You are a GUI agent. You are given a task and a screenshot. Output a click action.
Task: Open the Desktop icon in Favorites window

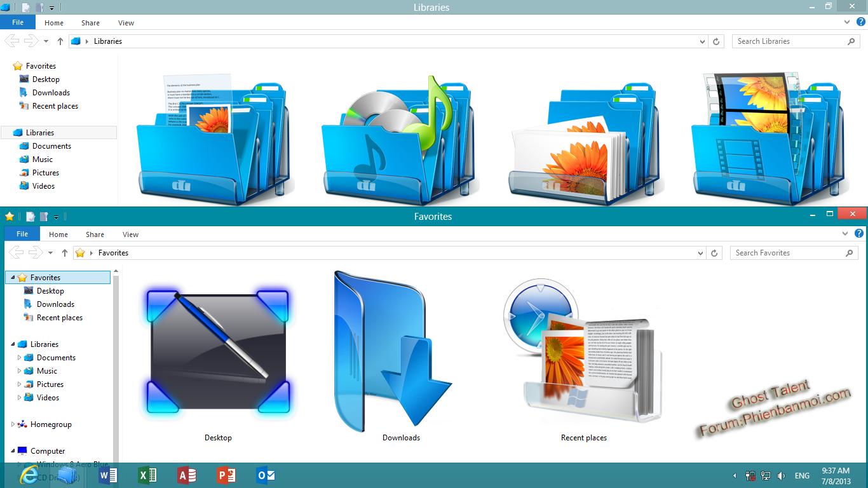click(x=218, y=353)
